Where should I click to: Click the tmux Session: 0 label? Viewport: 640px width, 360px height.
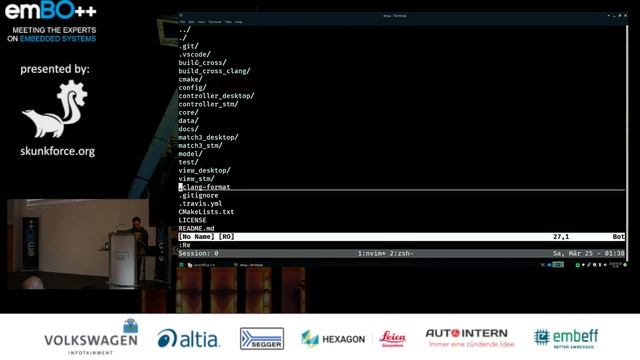198,253
